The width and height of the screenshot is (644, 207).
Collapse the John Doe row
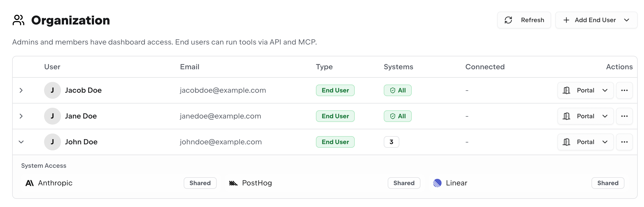21,142
